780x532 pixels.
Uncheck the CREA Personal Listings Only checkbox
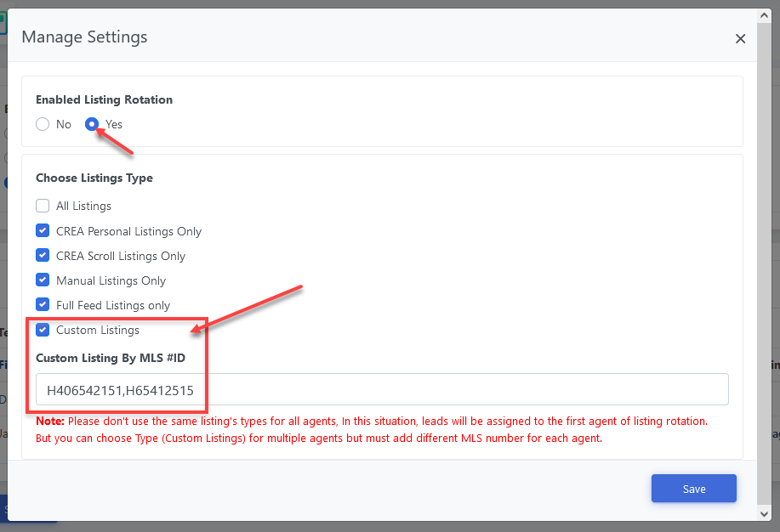coord(43,231)
